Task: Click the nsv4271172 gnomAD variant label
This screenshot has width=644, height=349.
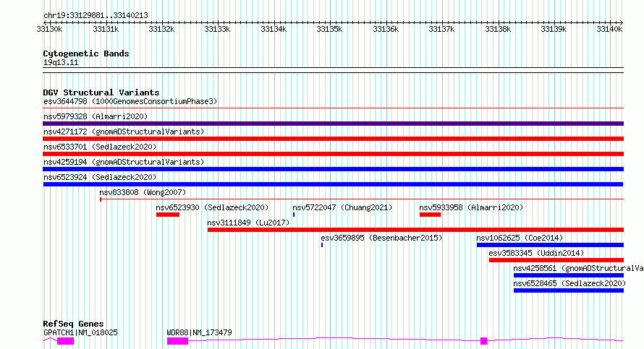Action: [x=124, y=132]
